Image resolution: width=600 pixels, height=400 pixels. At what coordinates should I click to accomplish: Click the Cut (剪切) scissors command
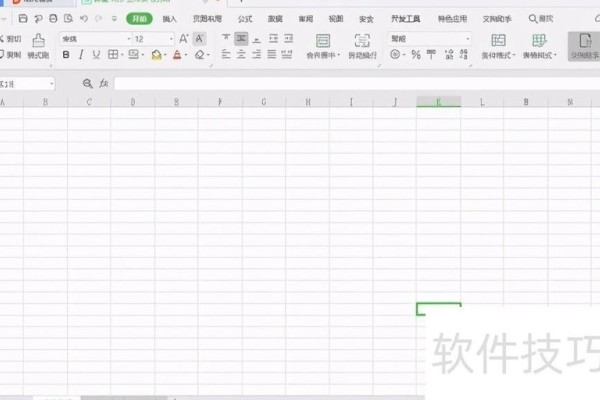[10, 39]
